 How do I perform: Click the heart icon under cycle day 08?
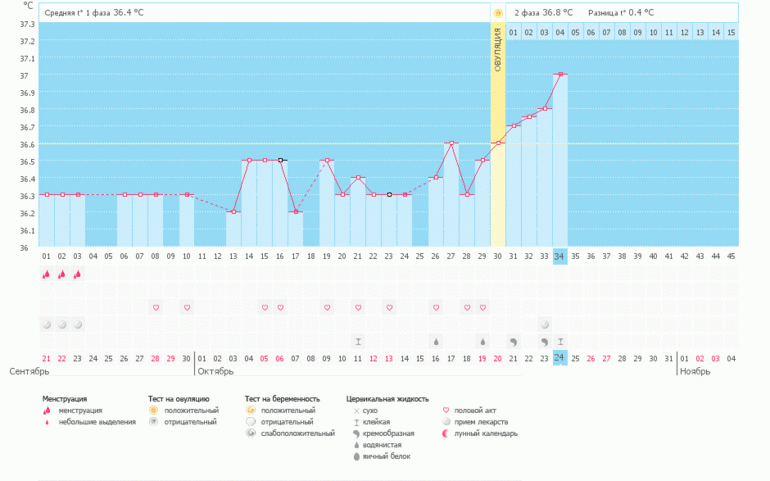pos(155,307)
